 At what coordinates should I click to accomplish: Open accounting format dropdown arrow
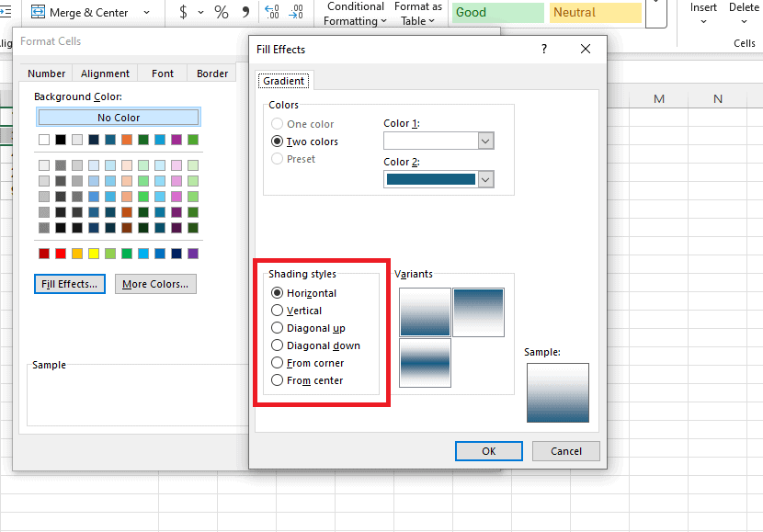(200, 13)
